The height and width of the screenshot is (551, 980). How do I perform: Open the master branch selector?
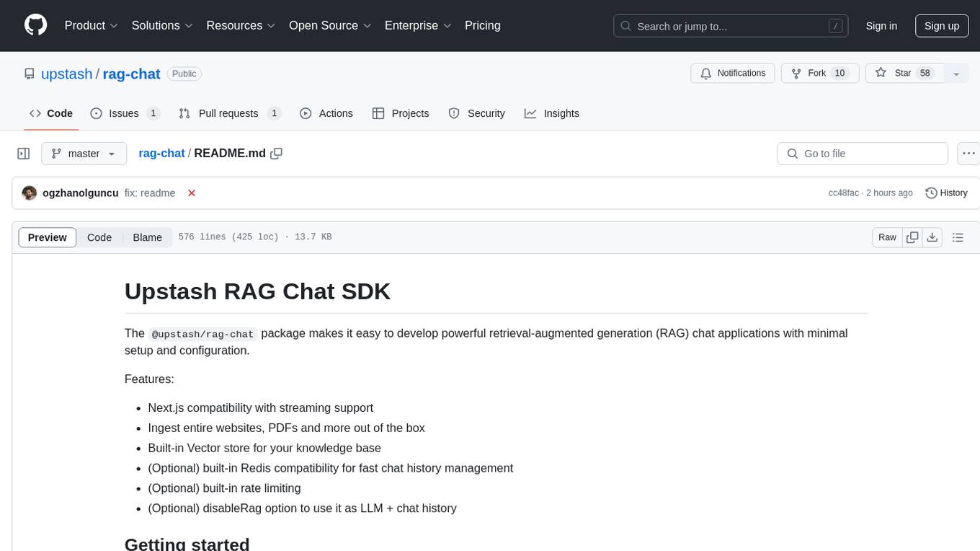point(84,154)
